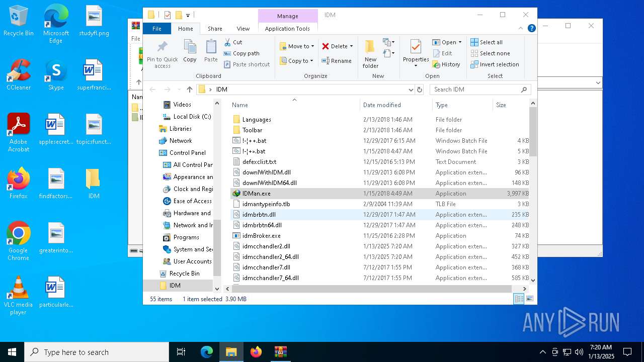Screen dimensions: 644x362
Task: Open WinRAR from the taskbar
Action: (x=280, y=352)
